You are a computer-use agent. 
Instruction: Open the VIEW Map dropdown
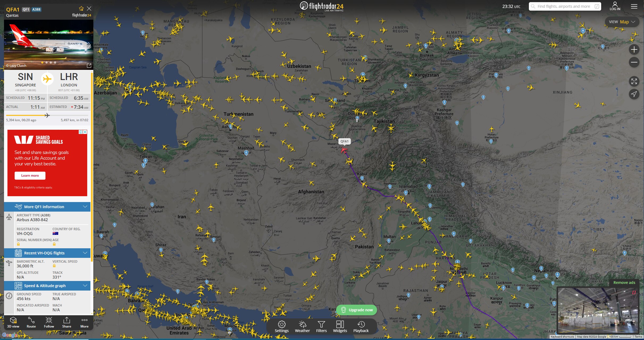(622, 22)
